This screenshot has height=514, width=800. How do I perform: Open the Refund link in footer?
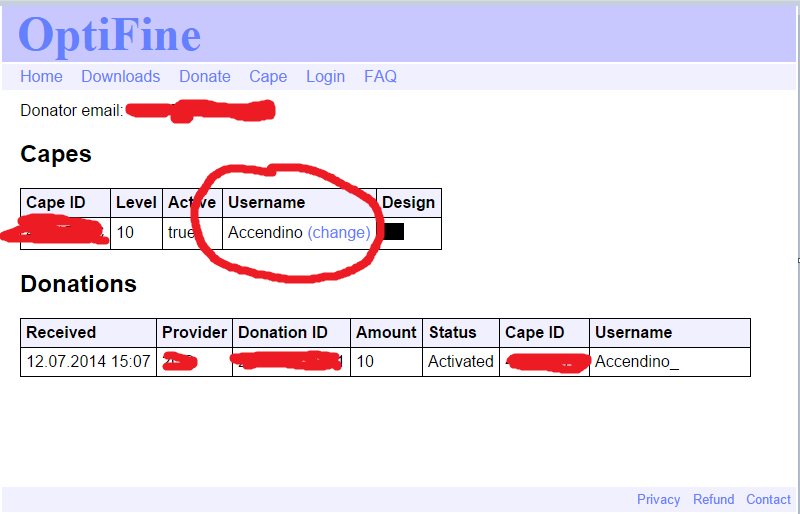point(713,499)
